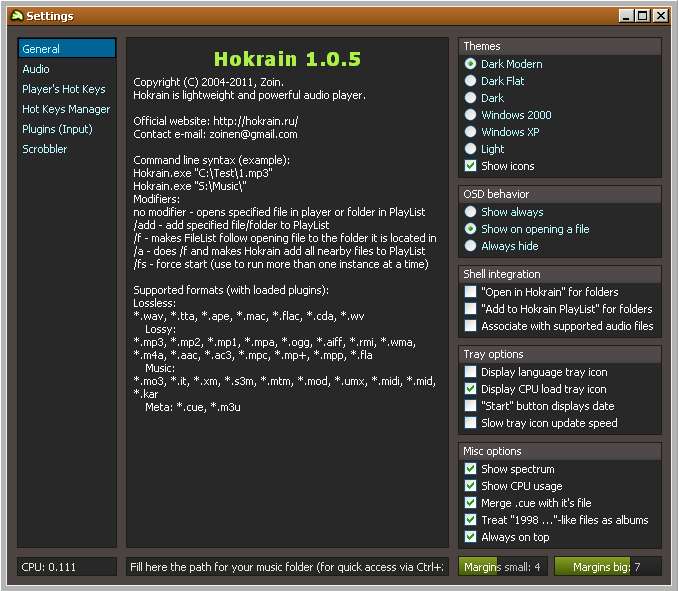Open Plugins (Input) settings
The image size is (678, 591).
(57, 129)
